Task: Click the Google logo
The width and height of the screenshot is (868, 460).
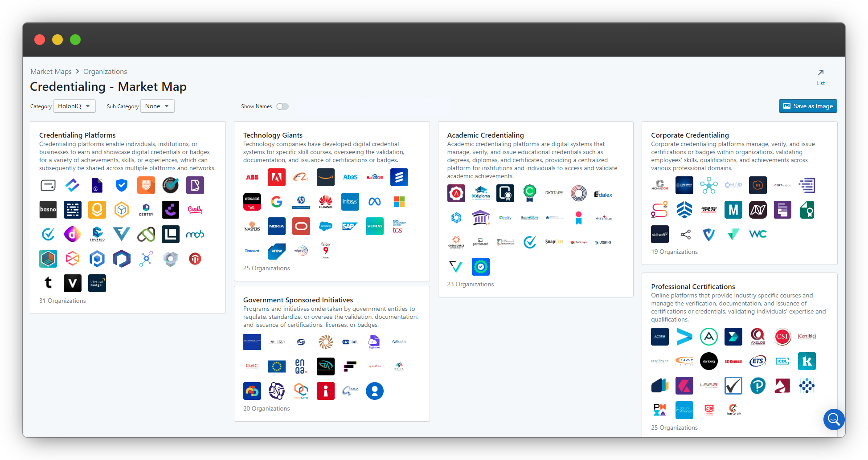Action: pos(277,202)
